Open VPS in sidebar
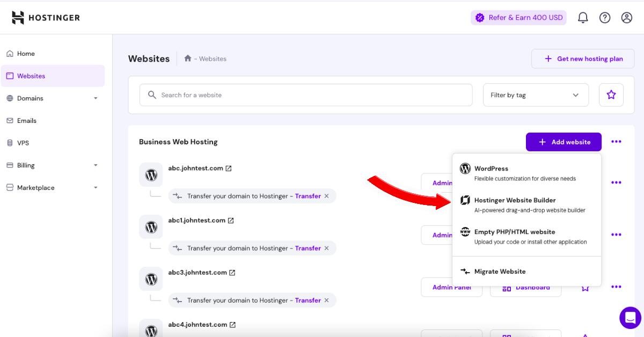 (53, 143)
